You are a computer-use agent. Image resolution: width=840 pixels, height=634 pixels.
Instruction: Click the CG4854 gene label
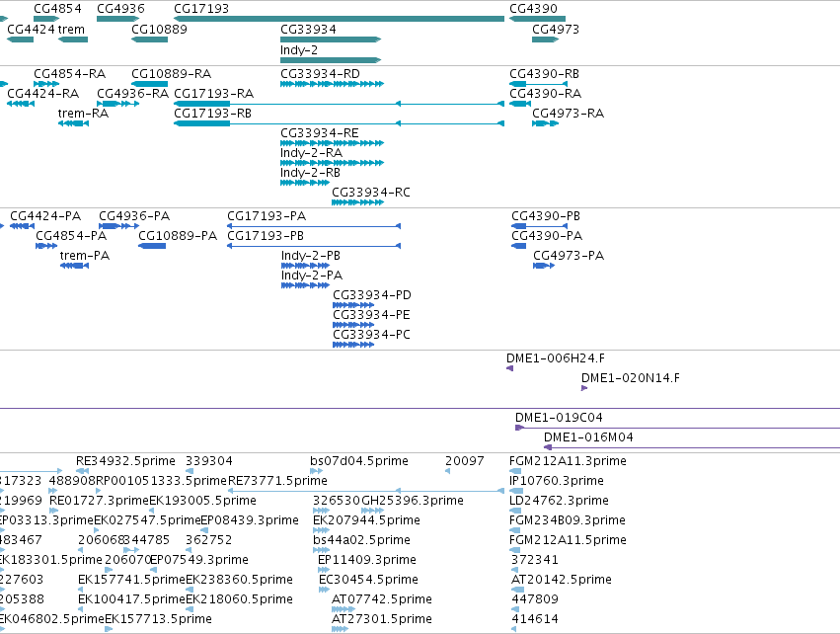[x=58, y=9]
